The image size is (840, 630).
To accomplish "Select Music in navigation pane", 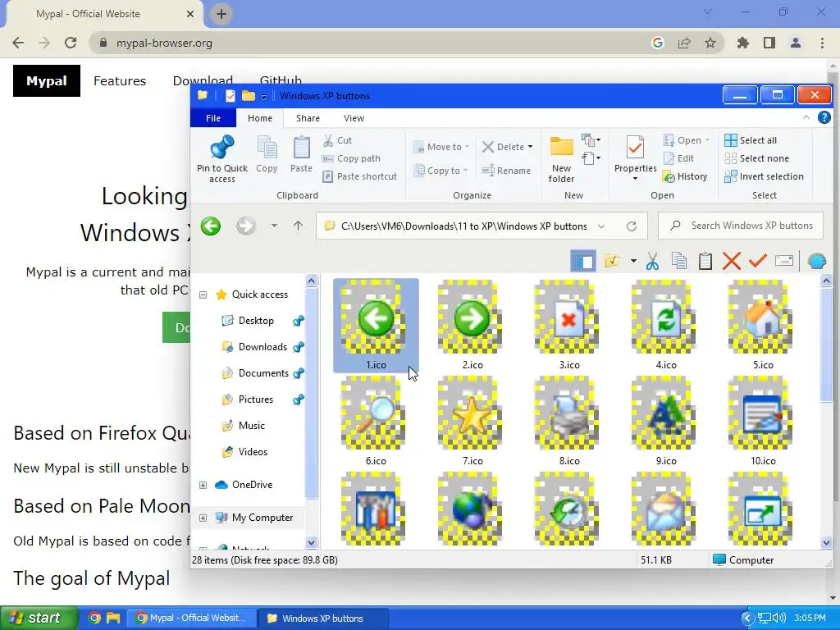I will point(251,426).
